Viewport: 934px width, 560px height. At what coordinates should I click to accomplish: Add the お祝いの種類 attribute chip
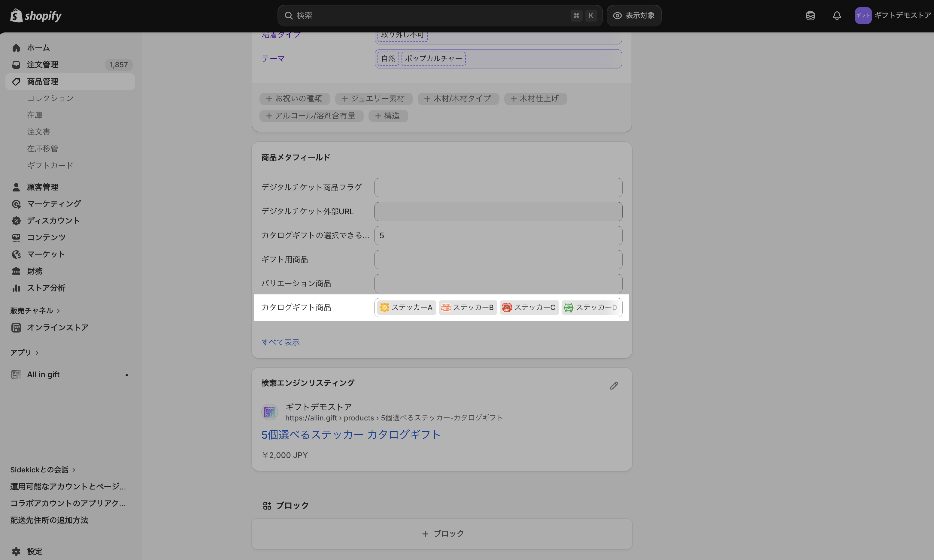click(x=295, y=99)
